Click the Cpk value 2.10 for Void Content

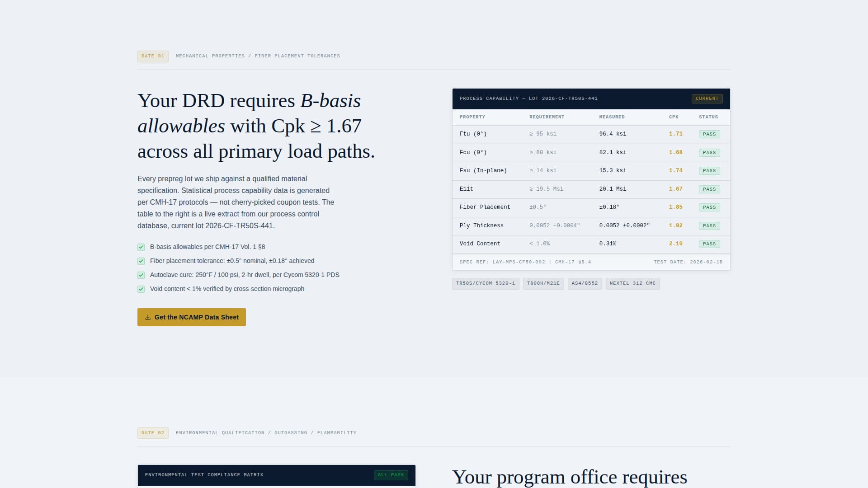click(675, 244)
